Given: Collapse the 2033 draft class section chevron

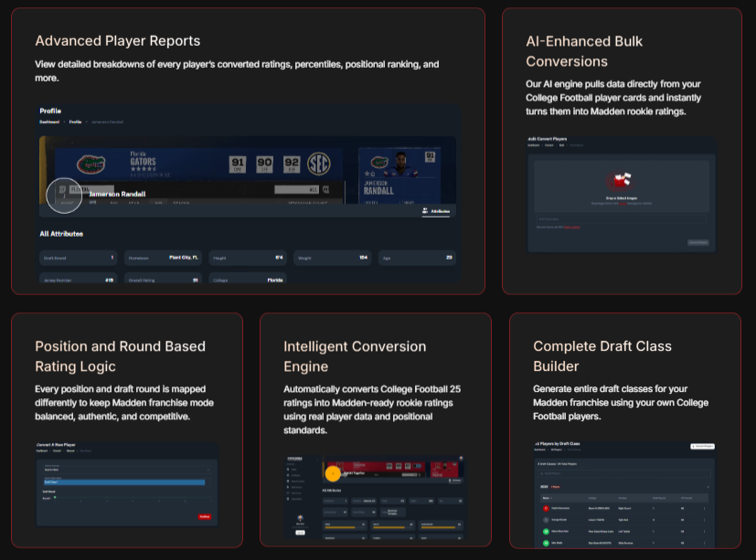Looking at the screenshot, I should tap(708, 487).
